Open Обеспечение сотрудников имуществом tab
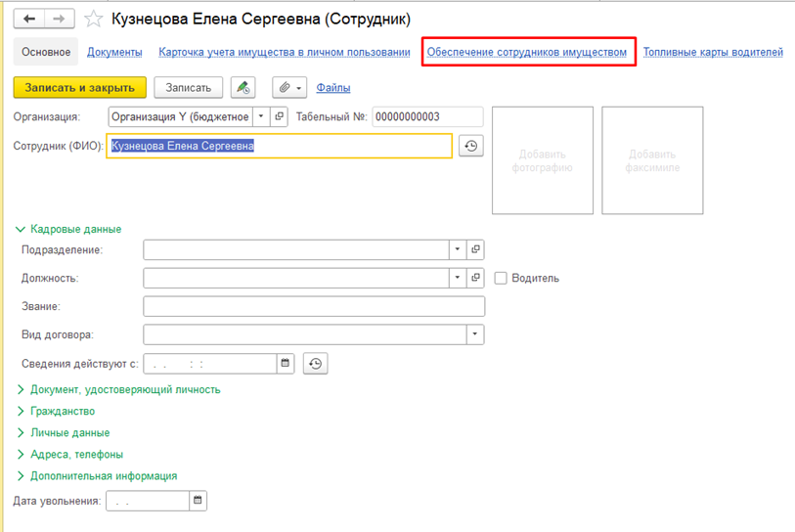 527,52
